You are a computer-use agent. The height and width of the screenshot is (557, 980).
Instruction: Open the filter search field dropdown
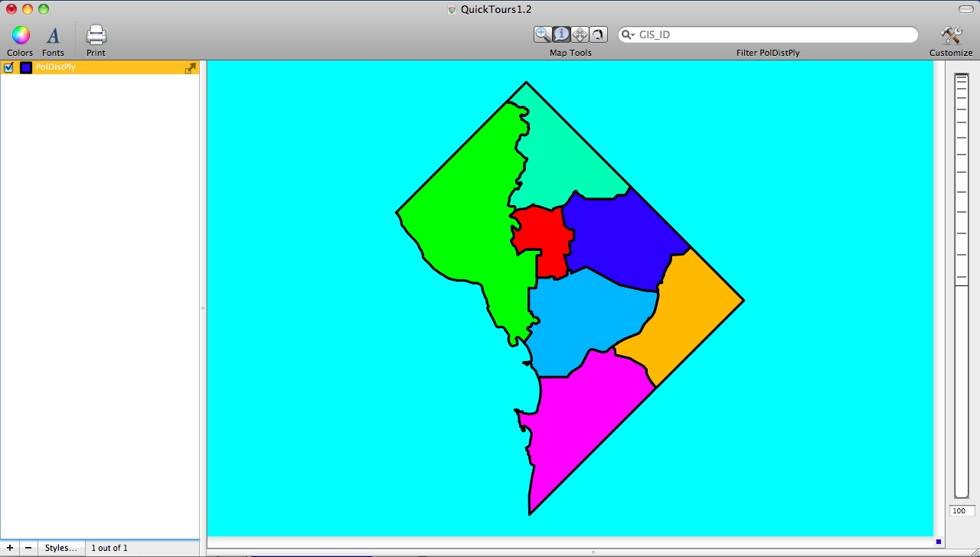pos(628,34)
